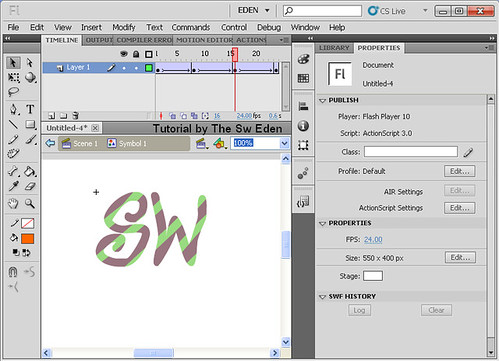Select the Text tool
The width and height of the screenshot is (499, 361).
(x=30, y=109)
